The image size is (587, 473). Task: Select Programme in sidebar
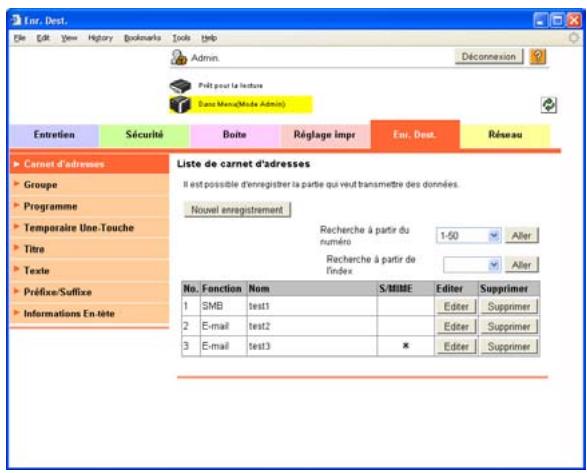89,206
